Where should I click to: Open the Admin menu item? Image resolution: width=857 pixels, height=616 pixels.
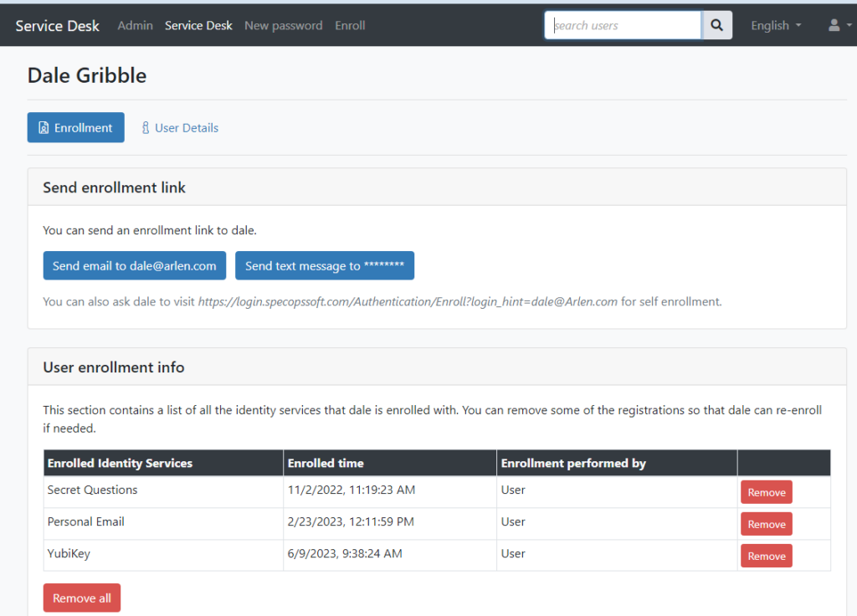point(135,26)
